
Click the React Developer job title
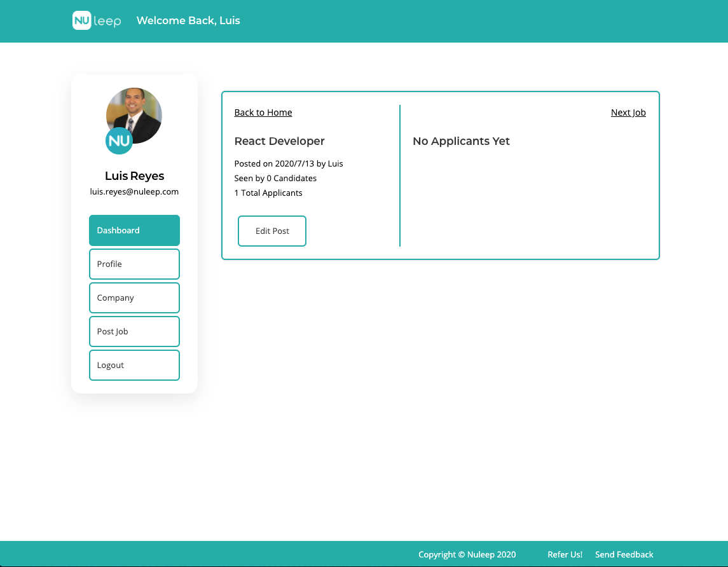(280, 141)
